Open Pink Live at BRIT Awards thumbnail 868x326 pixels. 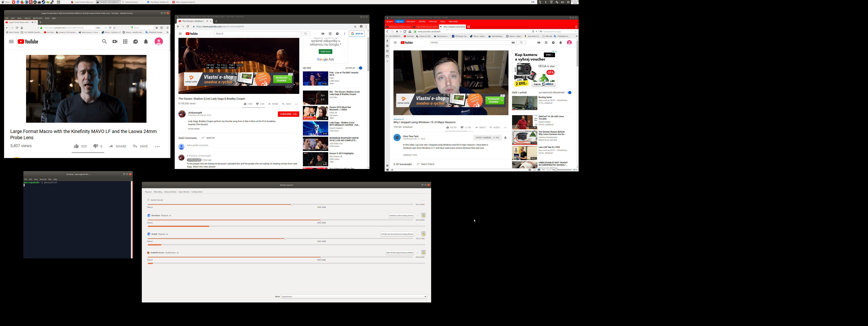315,78
